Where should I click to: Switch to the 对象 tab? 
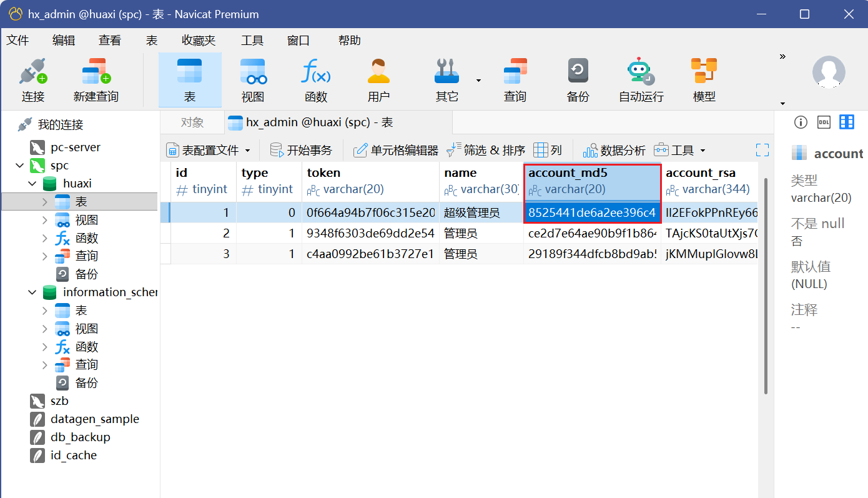(192, 122)
